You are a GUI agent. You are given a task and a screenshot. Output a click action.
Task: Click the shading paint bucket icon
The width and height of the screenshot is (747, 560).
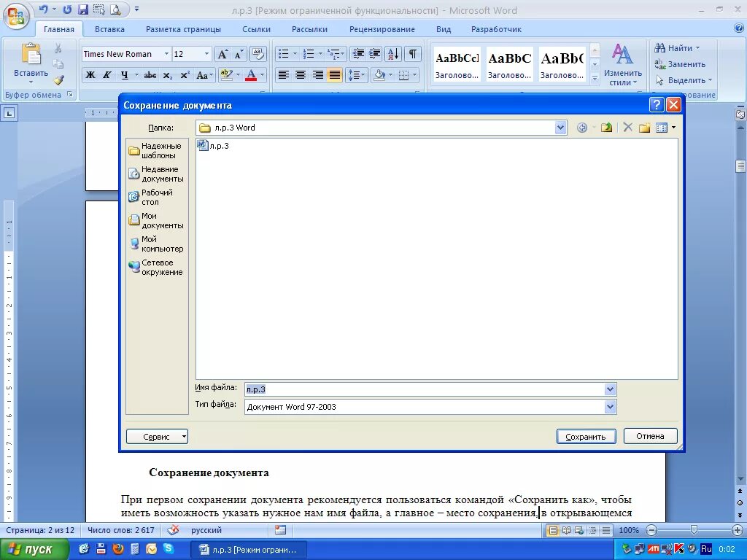(x=379, y=75)
